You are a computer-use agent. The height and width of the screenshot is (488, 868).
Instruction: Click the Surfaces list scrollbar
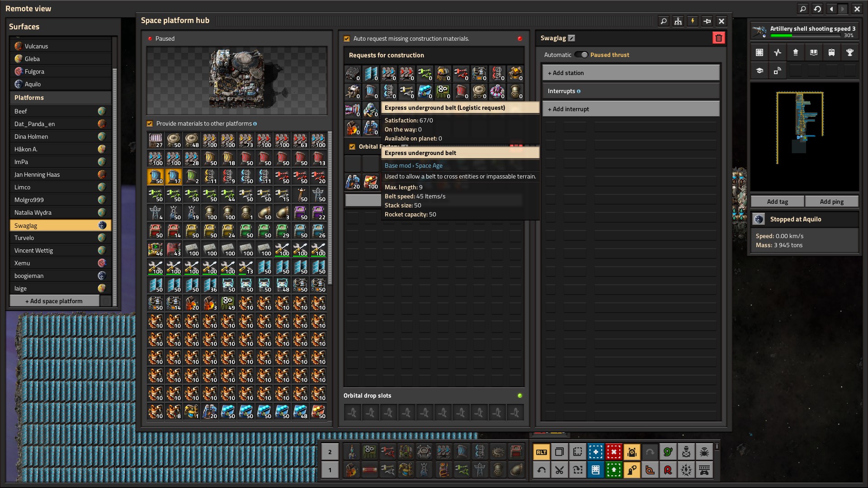[114, 188]
